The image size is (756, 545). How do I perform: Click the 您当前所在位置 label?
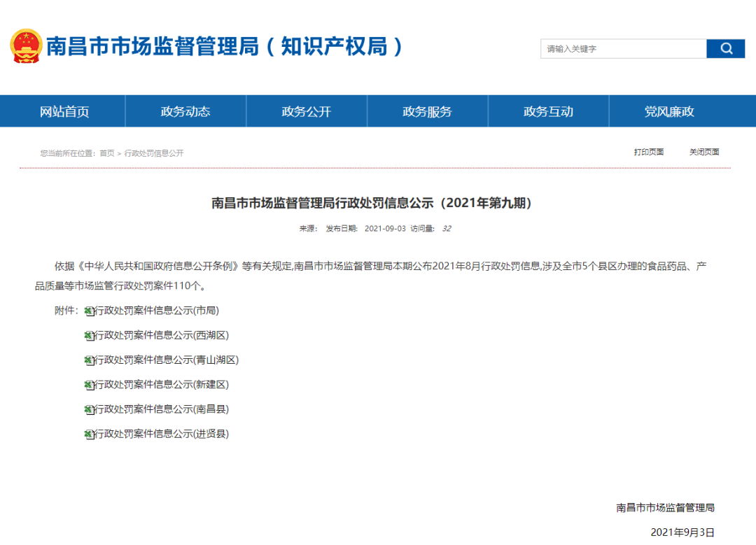pos(67,153)
